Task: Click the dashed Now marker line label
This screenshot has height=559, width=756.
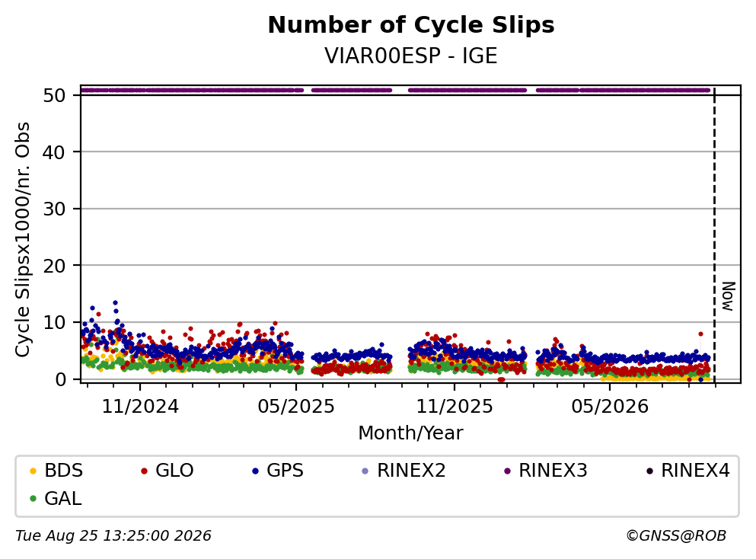Action: tap(728, 296)
